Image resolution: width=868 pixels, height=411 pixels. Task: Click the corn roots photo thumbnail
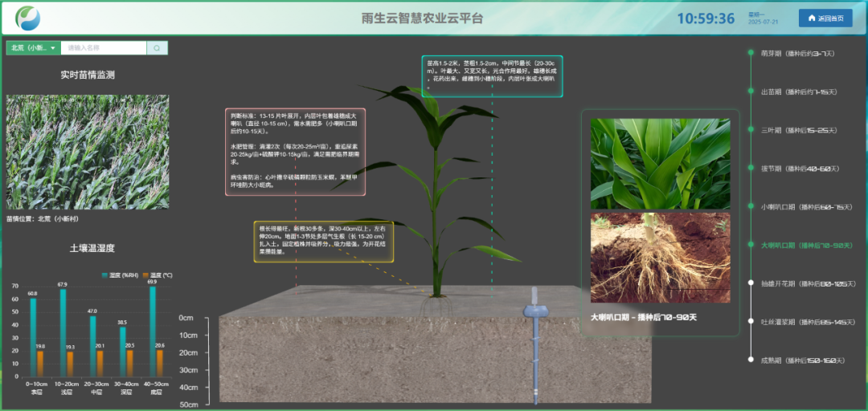pos(660,258)
